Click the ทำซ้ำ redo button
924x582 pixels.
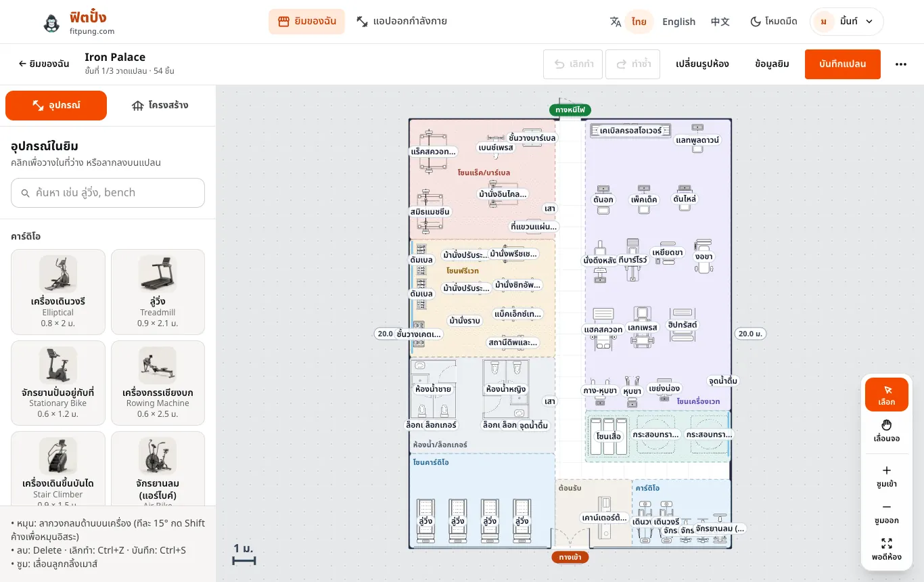(x=632, y=64)
